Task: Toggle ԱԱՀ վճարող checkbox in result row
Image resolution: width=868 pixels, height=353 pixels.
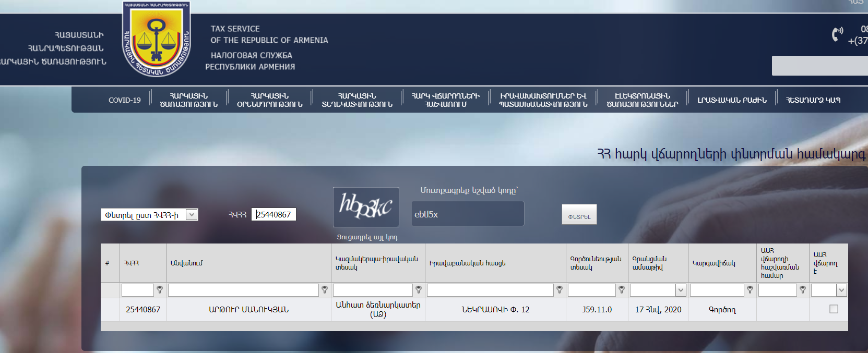Action: point(834,309)
